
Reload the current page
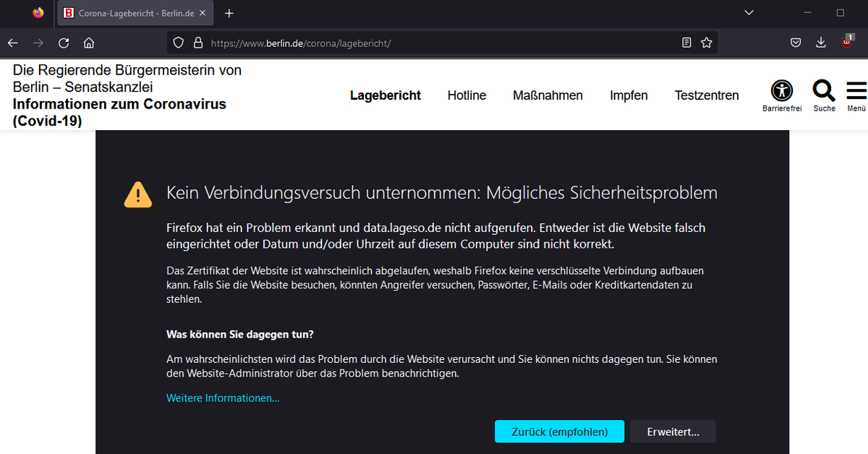point(64,43)
